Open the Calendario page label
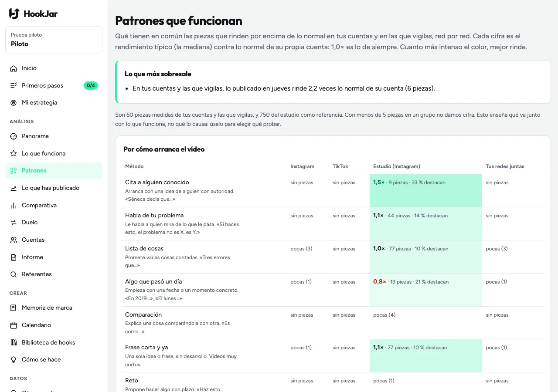558x392 pixels. 36,325
